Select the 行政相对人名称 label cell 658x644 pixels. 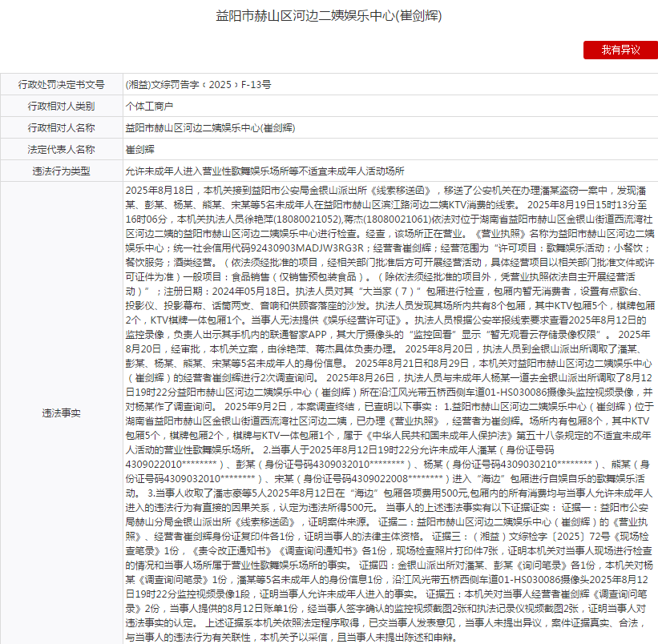pyautogui.click(x=62, y=127)
